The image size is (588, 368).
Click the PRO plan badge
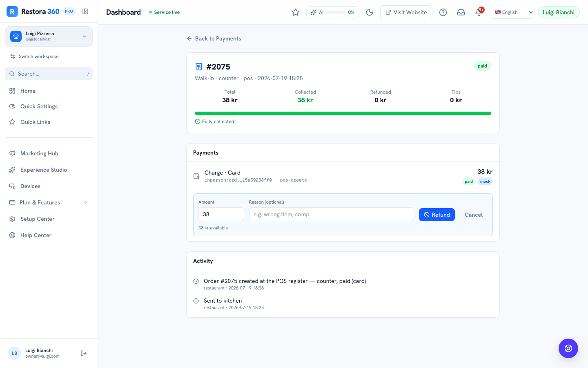click(x=69, y=11)
